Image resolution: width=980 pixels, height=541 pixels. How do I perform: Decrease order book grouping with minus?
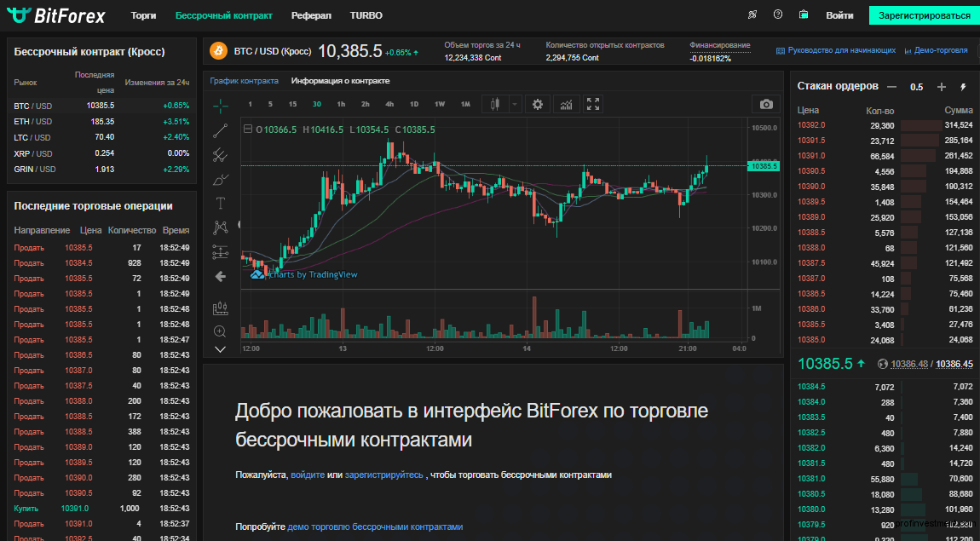coord(892,87)
